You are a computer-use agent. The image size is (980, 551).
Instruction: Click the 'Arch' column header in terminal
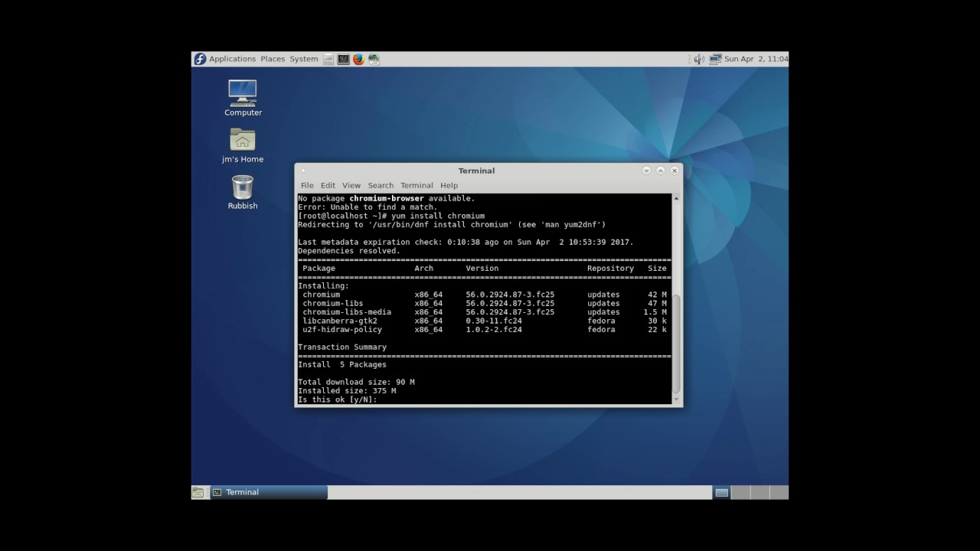pos(424,269)
